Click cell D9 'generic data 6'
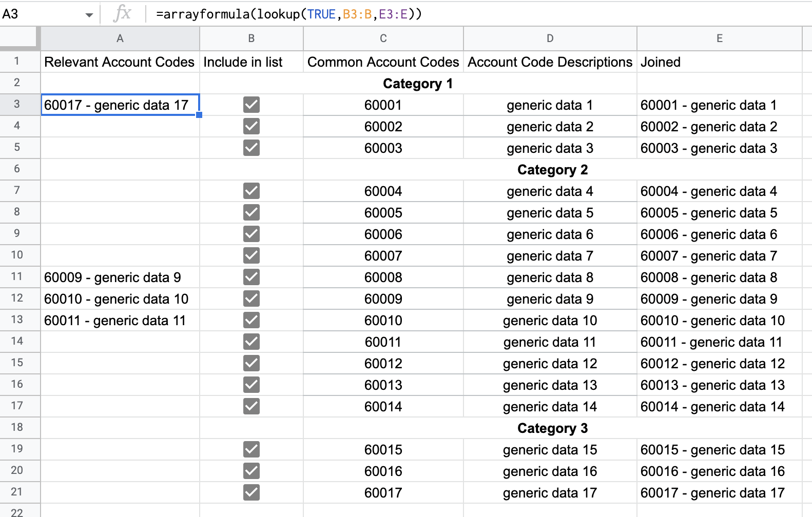This screenshot has height=517, width=812. [x=550, y=234]
